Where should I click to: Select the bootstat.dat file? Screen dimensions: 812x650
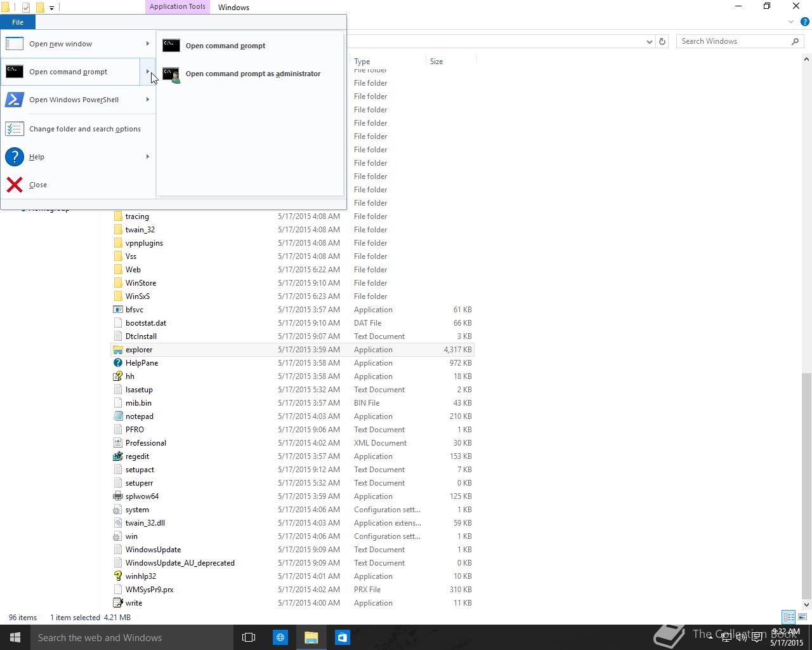pos(146,323)
